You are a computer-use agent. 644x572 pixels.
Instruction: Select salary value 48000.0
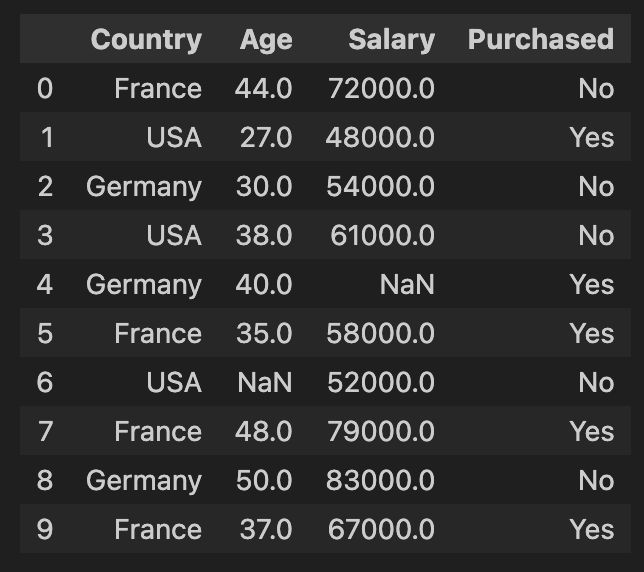click(x=380, y=137)
